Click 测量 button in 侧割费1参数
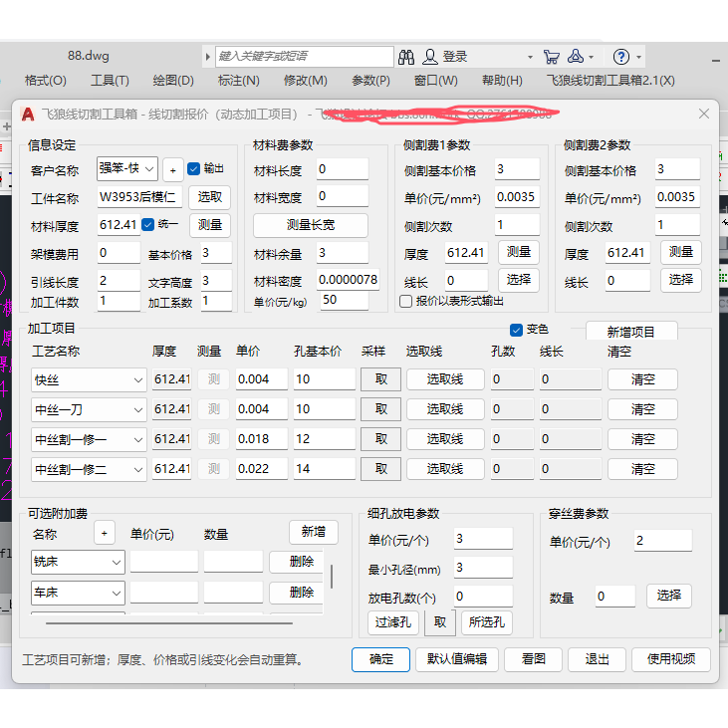This screenshot has height=728, width=728. (x=518, y=252)
